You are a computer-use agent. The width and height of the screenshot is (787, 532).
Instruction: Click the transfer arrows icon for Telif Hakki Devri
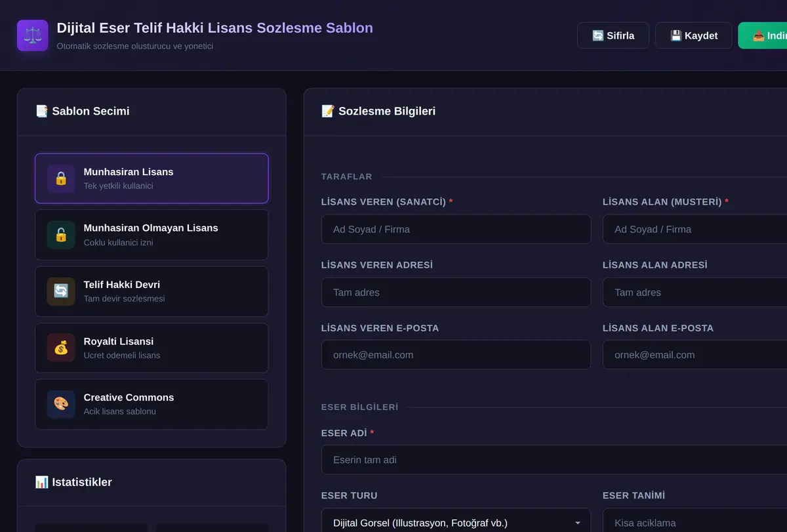pos(61,291)
